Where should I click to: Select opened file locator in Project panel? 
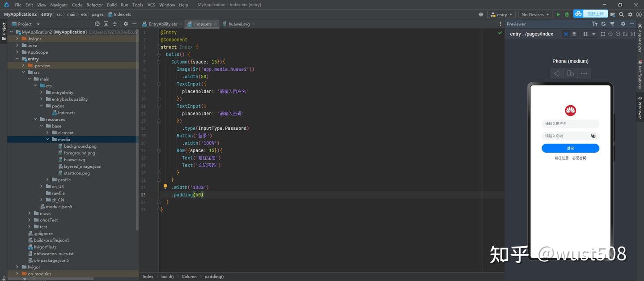coord(97,24)
